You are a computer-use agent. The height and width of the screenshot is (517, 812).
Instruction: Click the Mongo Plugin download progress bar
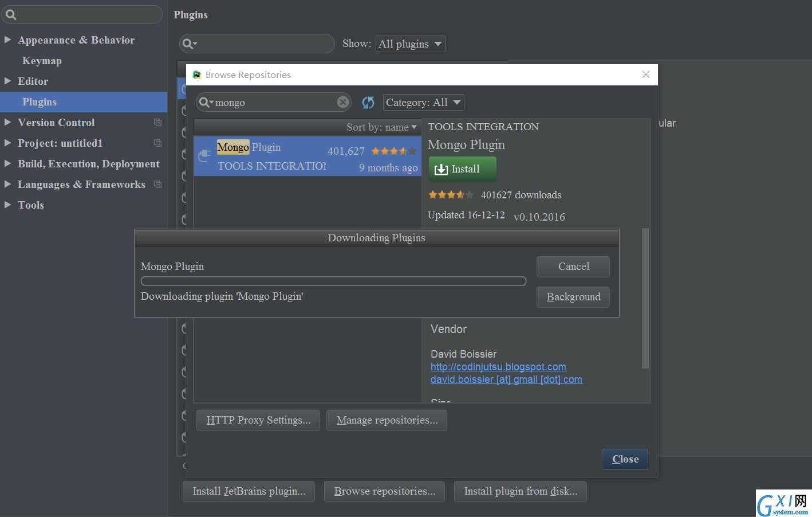click(333, 281)
